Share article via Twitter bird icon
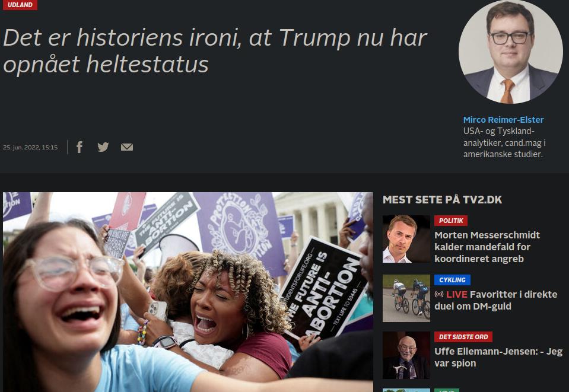This screenshot has height=392, width=569. pyautogui.click(x=103, y=147)
